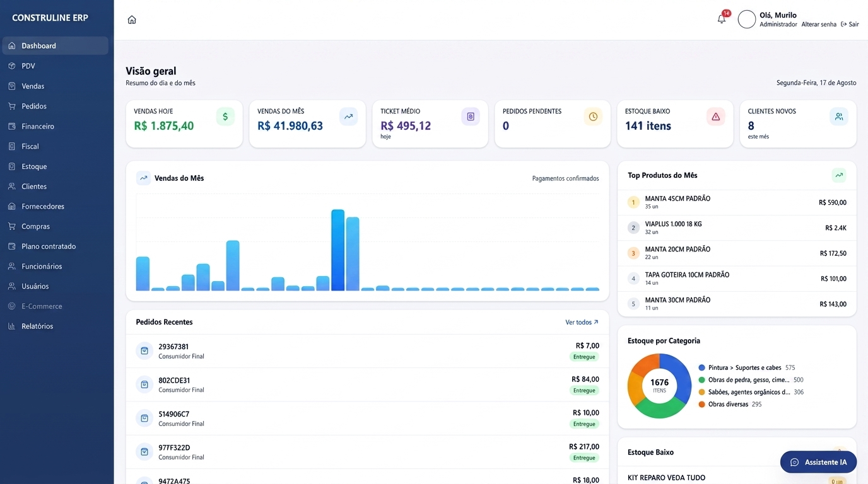This screenshot has width=868, height=484.
Task: Go to Vendas in the sidebar
Action: (x=56, y=86)
